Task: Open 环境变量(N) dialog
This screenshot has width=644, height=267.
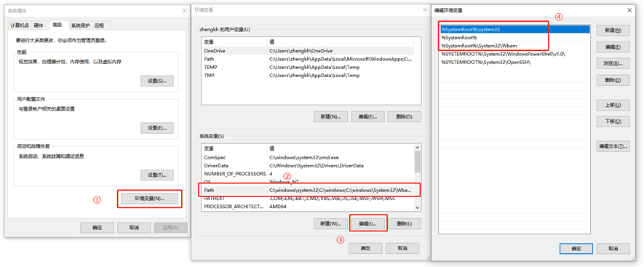Action: pyautogui.click(x=149, y=199)
